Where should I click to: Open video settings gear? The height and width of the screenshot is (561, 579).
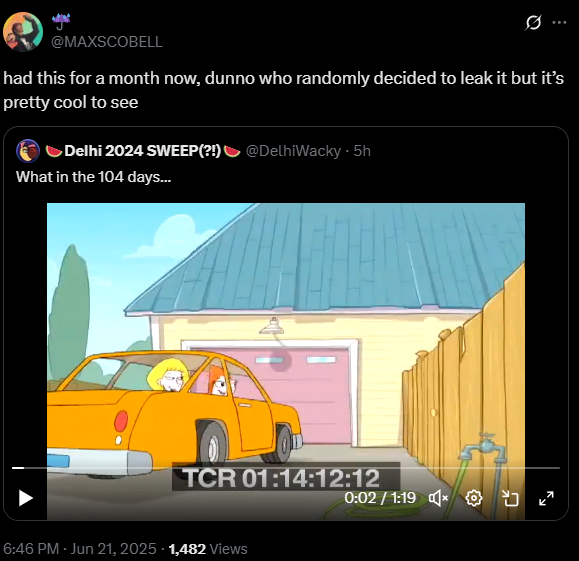click(474, 498)
